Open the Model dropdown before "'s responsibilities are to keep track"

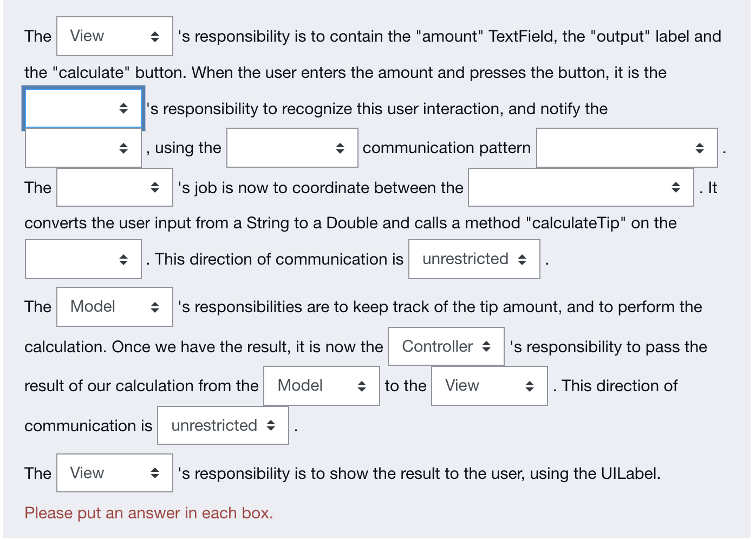(x=115, y=307)
